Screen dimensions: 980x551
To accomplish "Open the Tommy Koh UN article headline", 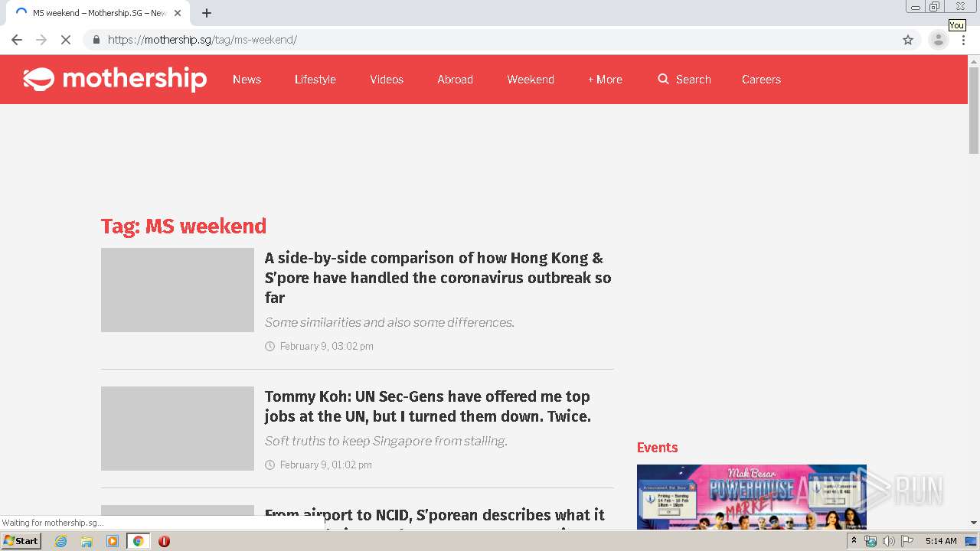I will pyautogui.click(x=428, y=406).
